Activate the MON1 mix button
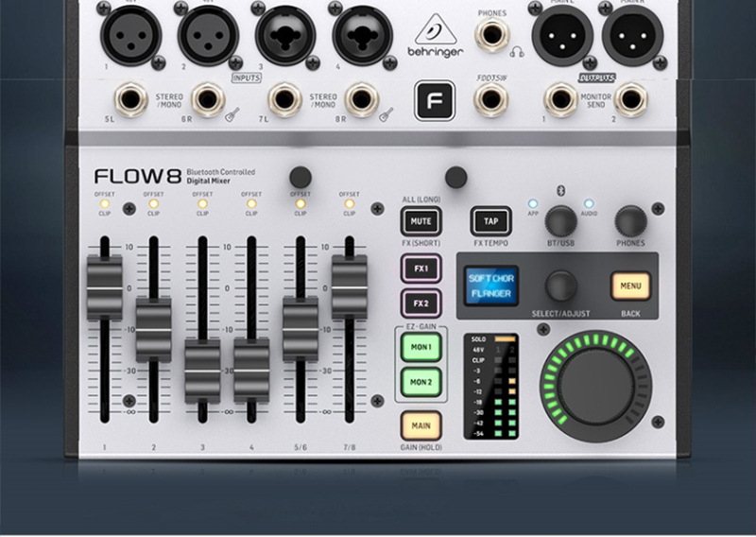The width and height of the screenshot is (756, 537). 421,347
